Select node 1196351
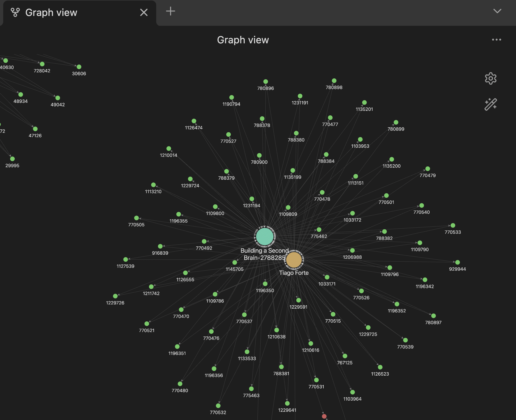This screenshot has height=420, width=516. pos(177,347)
